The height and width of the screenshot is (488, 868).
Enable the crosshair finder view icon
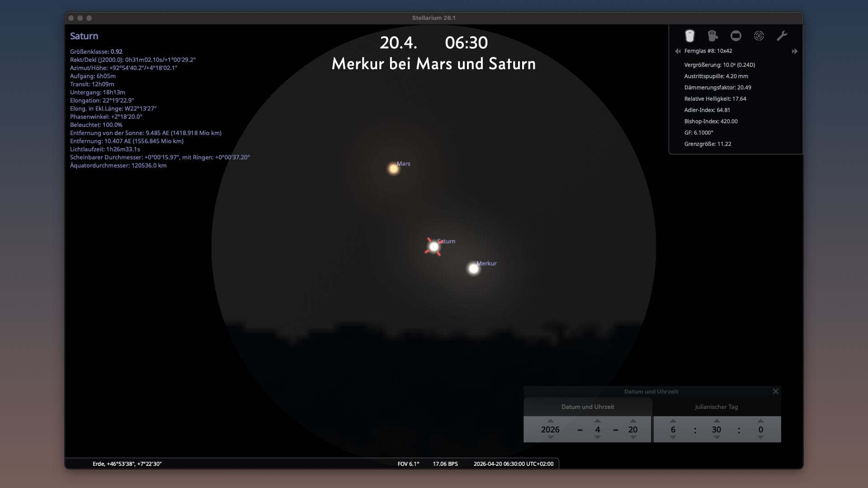click(713, 36)
